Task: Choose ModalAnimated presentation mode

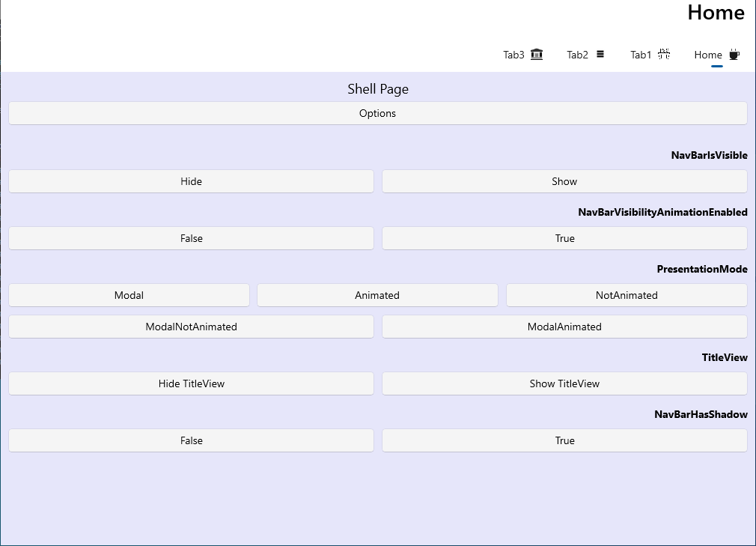Action: point(564,327)
